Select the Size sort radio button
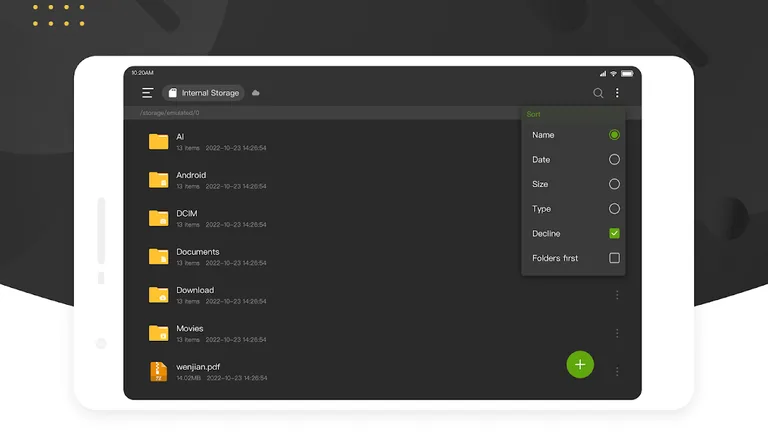 click(x=614, y=184)
